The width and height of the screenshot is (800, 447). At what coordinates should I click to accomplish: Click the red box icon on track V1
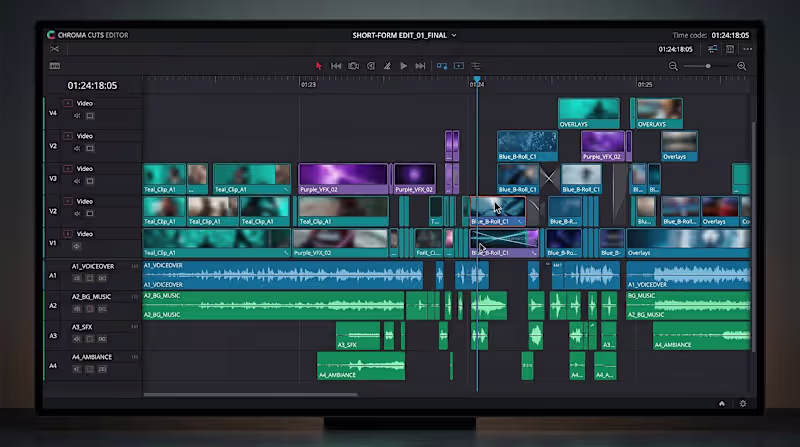(68, 234)
